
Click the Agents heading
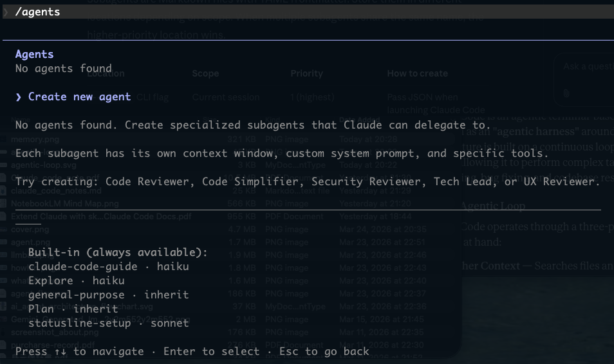[34, 55]
